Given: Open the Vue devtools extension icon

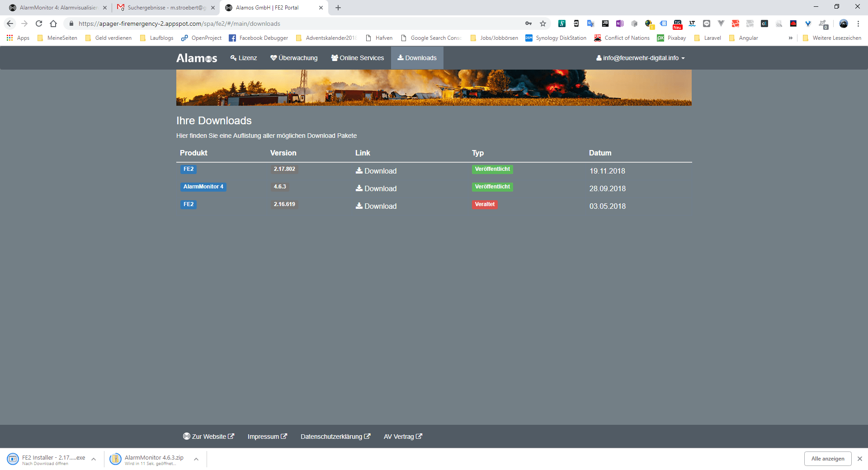Looking at the screenshot, I should tap(721, 23).
